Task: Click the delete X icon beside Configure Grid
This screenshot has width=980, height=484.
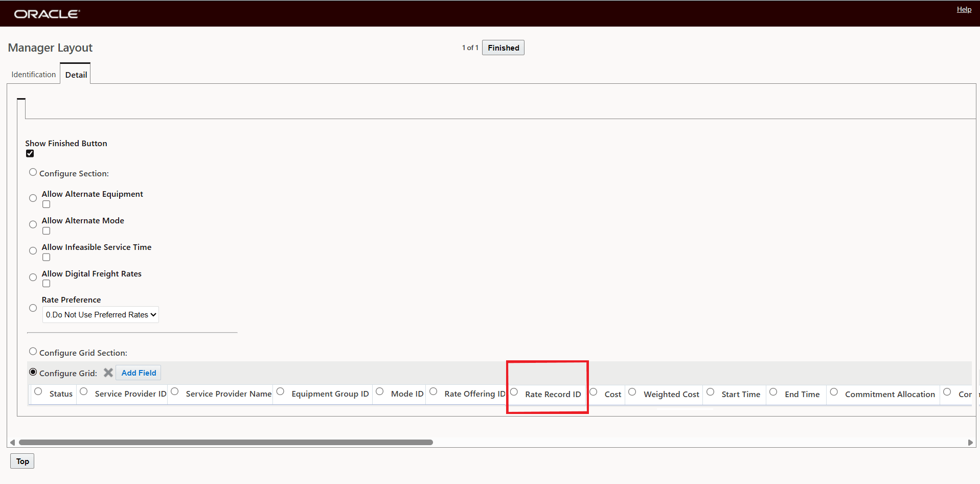Action: (108, 373)
